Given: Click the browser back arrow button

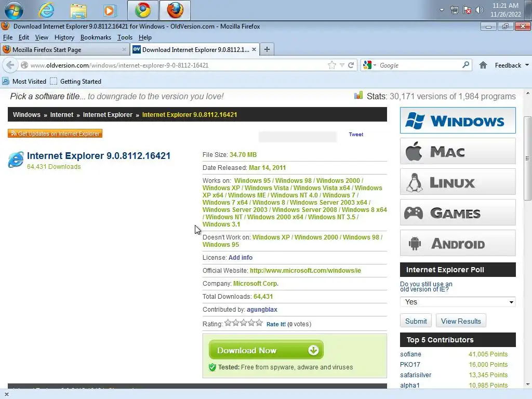Looking at the screenshot, I should 10,65.
